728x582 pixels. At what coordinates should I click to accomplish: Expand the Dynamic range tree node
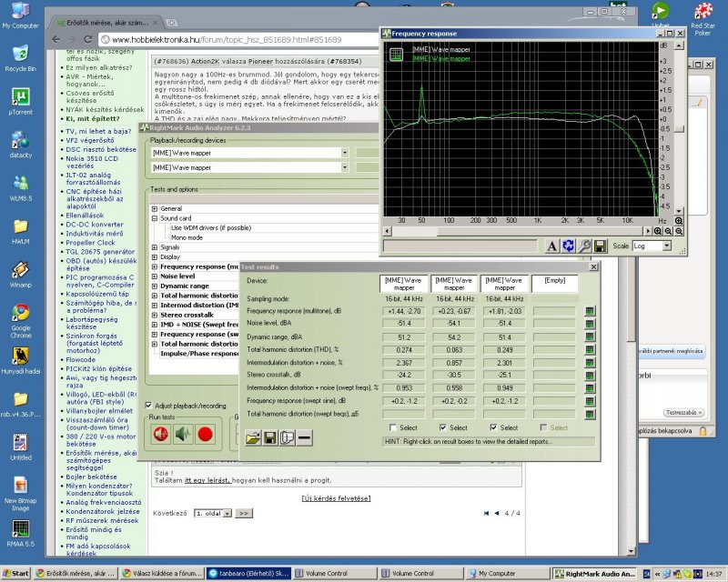click(155, 286)
